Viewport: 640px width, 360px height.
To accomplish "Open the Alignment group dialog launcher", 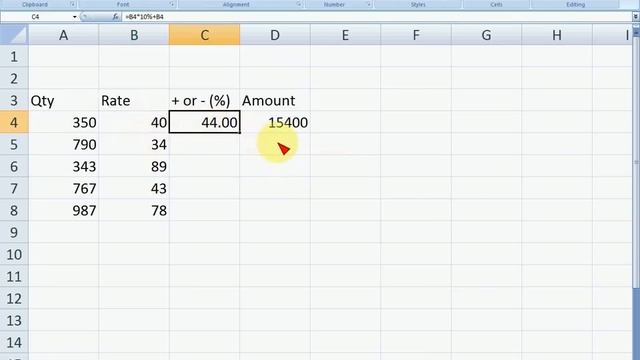I will click(299, 4).
